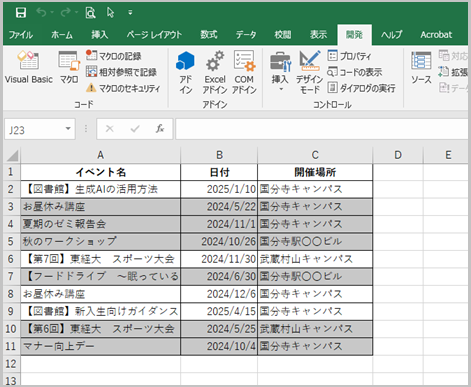
Task: Open the Name Box dropdown arrow
Action: coord(68,129)
